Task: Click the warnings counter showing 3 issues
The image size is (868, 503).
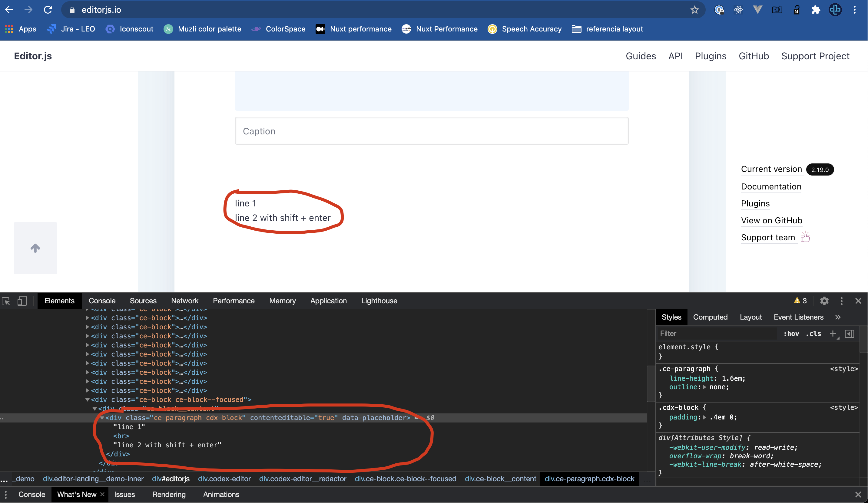Action: coord(800,301)
